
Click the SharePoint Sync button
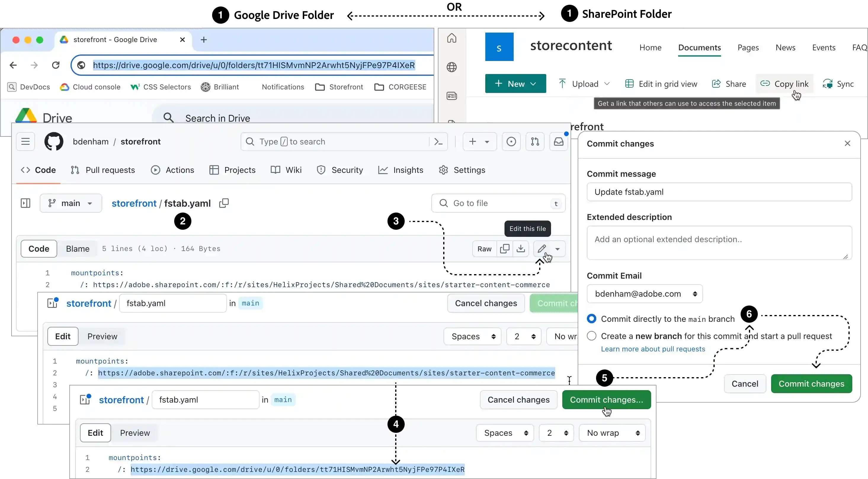[x=838, y=83]
